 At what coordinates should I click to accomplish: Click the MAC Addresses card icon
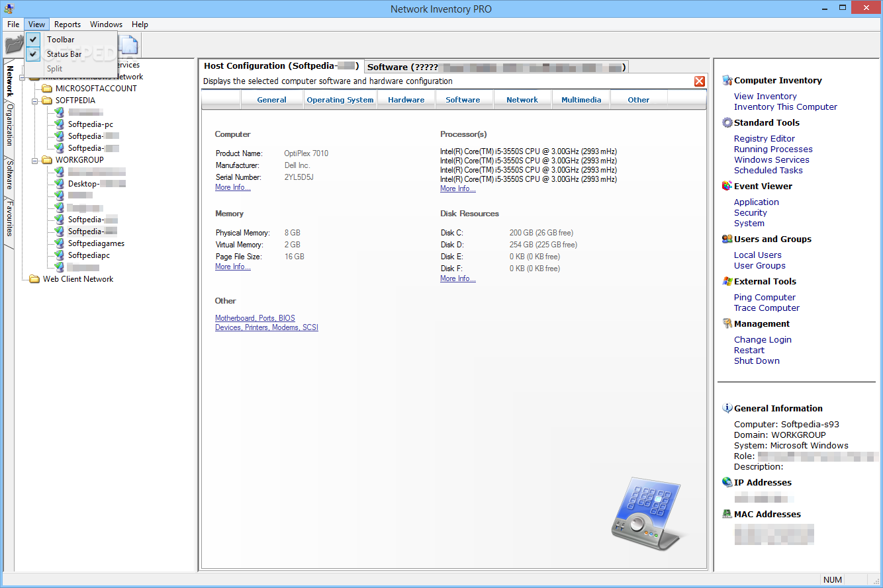pyautogui.click(x=727, y=515)
